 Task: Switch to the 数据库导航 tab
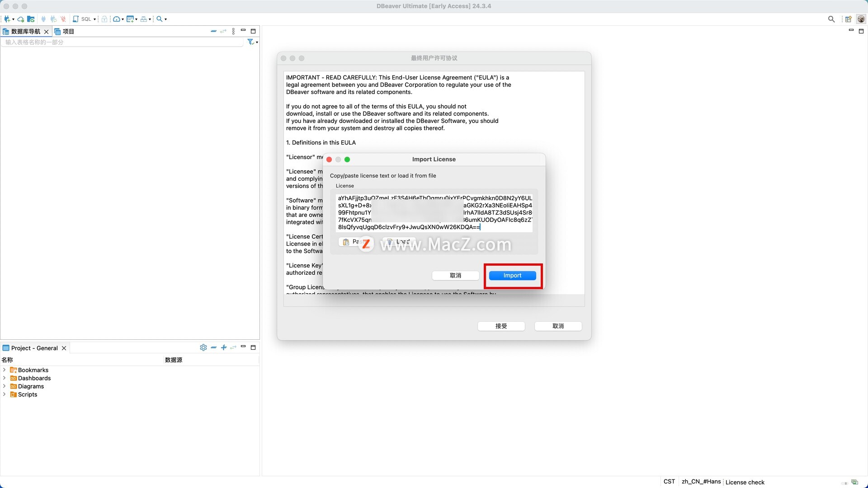26,32
